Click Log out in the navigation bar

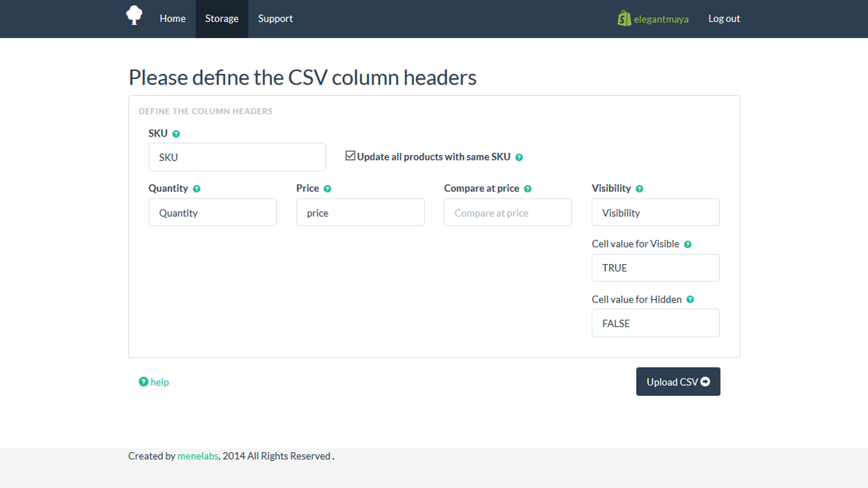click(724, 18)
